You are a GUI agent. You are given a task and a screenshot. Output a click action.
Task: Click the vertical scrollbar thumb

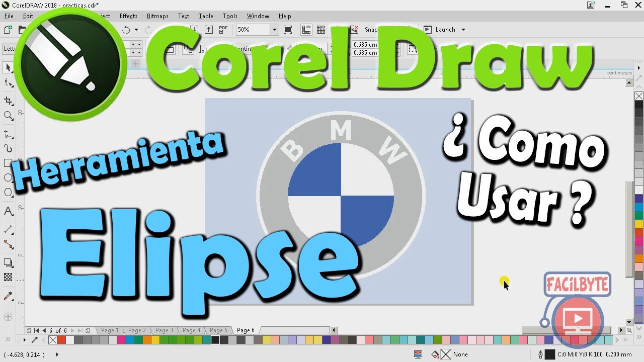(x=629, y=229)
